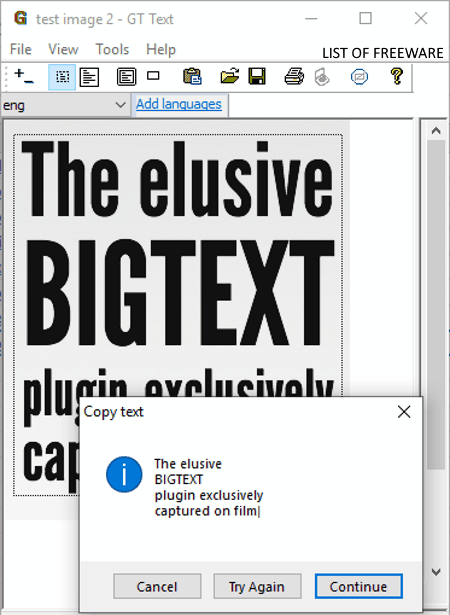Click the Add languages link
The image size is (450, 615).
click(179, 104)
